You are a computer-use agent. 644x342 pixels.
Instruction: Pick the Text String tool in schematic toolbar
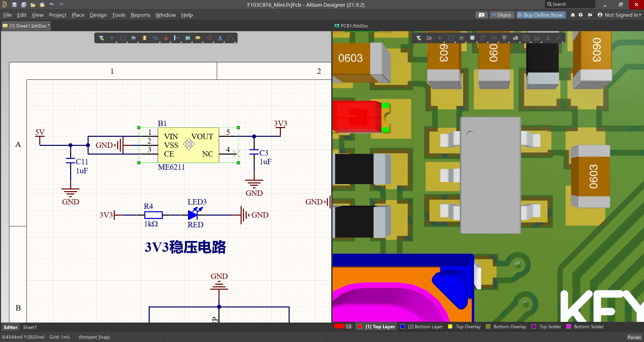[x=220, y=38]
